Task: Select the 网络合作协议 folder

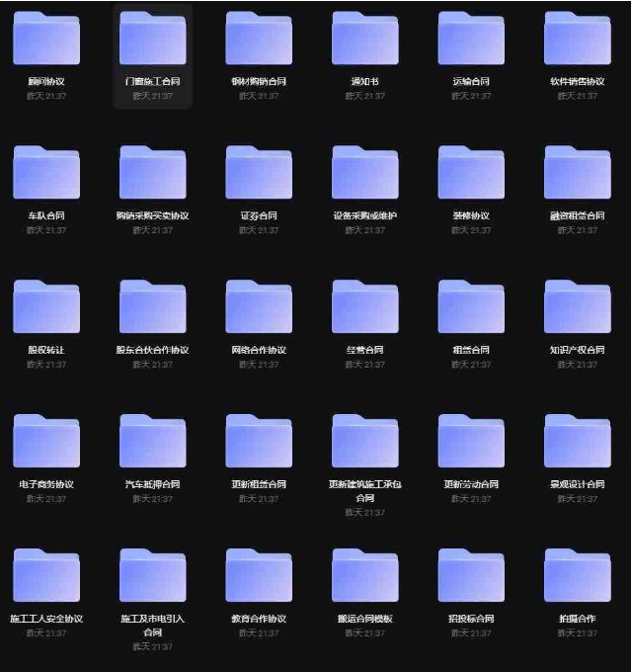Action: coord(259,308)
